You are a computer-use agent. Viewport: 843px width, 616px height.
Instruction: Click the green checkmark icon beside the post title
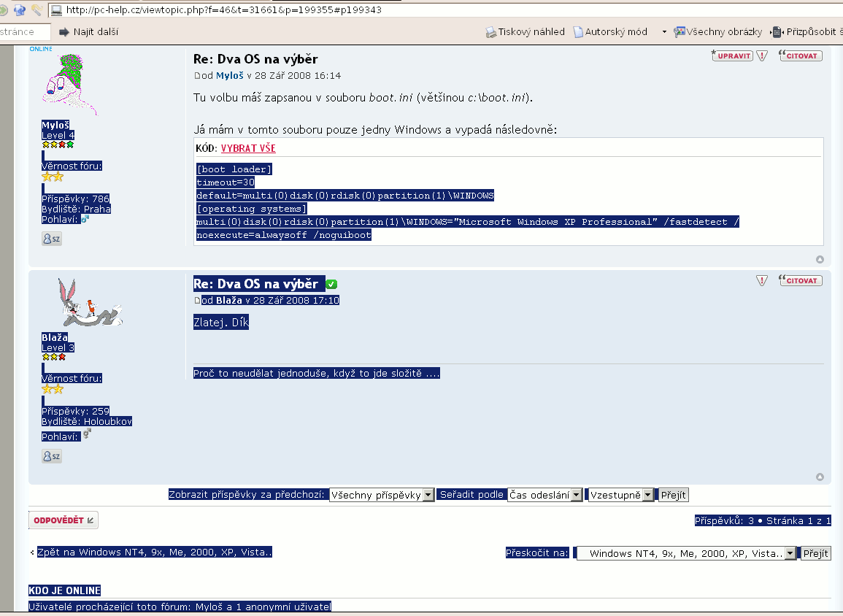coord(331,285)
